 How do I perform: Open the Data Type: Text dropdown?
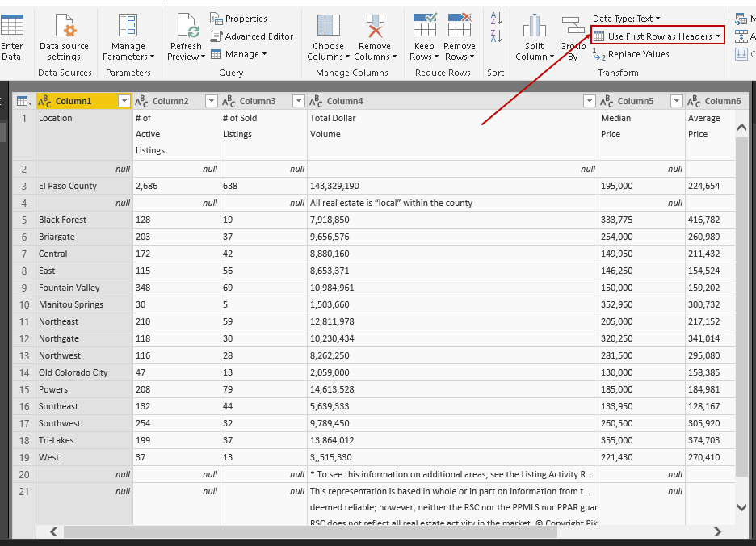(x=626, y=19)
